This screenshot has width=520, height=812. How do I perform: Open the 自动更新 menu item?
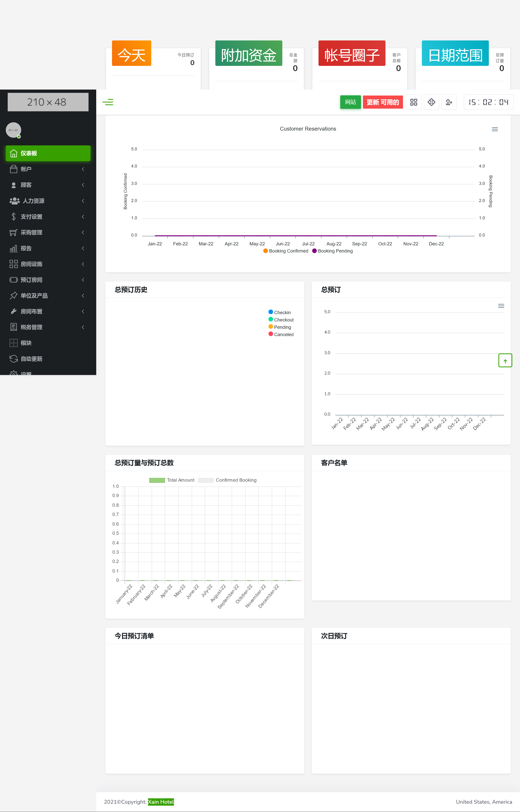click(x=48, y=359)
